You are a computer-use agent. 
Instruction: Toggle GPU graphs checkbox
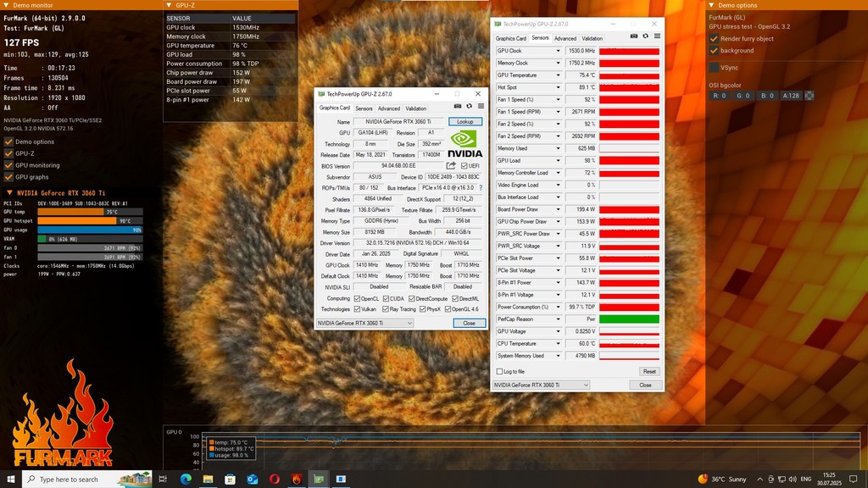(8, 177)
